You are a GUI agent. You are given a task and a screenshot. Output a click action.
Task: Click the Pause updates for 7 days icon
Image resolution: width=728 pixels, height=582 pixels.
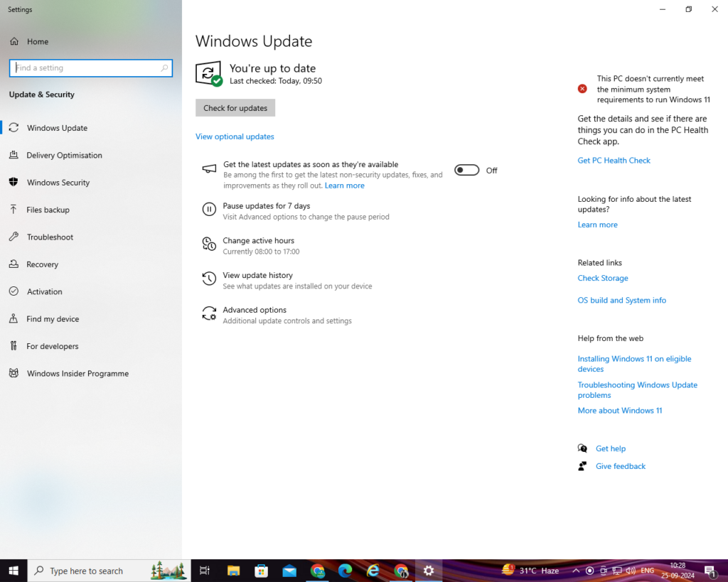point(209,209)
